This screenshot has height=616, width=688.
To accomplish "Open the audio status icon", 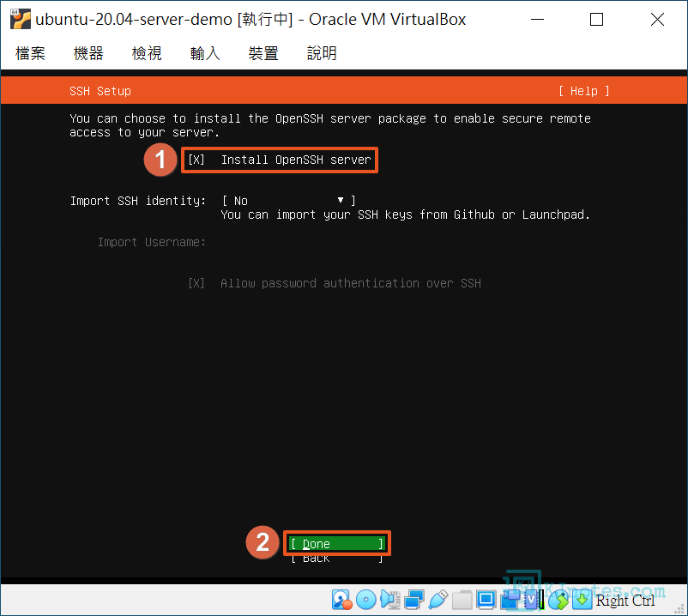I will coord(390,600).
